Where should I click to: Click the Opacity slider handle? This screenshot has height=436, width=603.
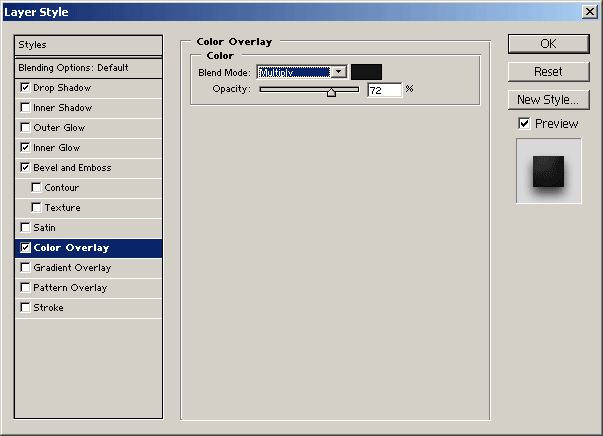pyautogui.click(x=331, y=92)
